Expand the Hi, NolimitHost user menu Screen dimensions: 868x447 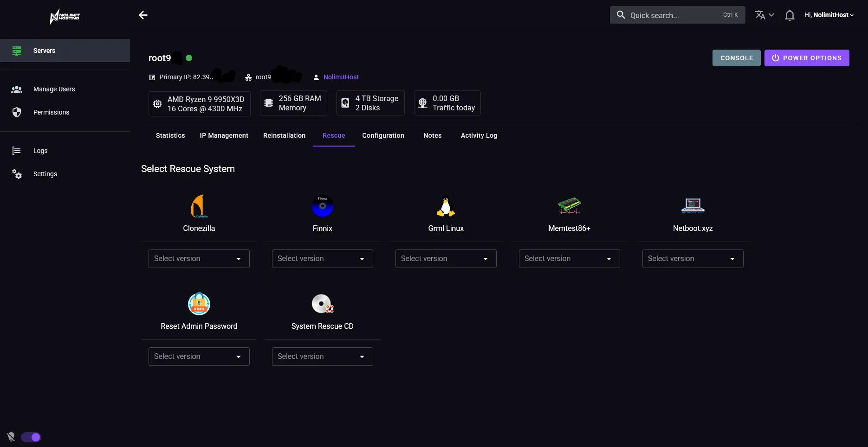(x=829, y=15)
